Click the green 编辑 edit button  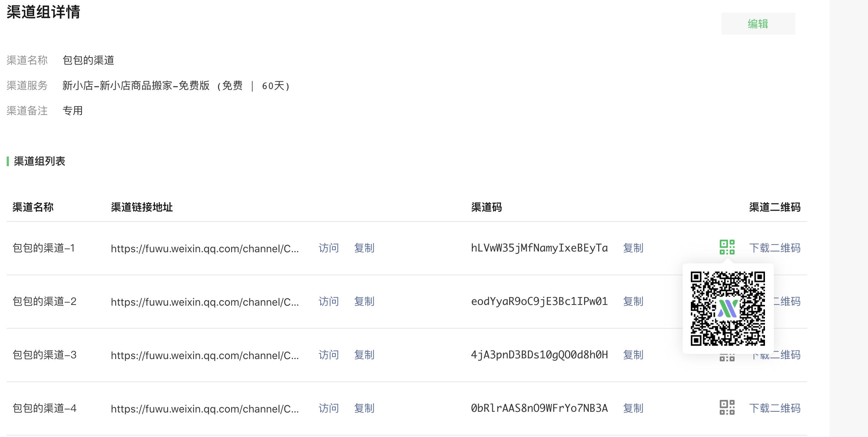click(x=758, y=24)
